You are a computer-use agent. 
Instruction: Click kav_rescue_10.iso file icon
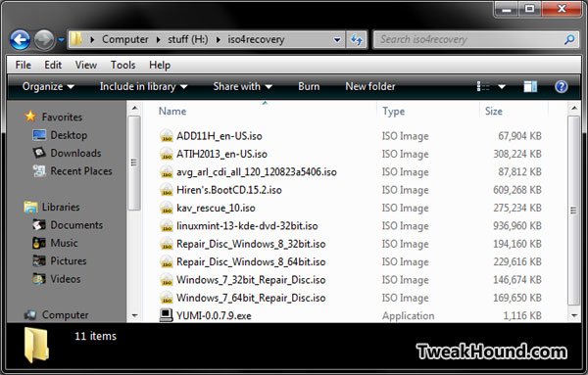167,208
